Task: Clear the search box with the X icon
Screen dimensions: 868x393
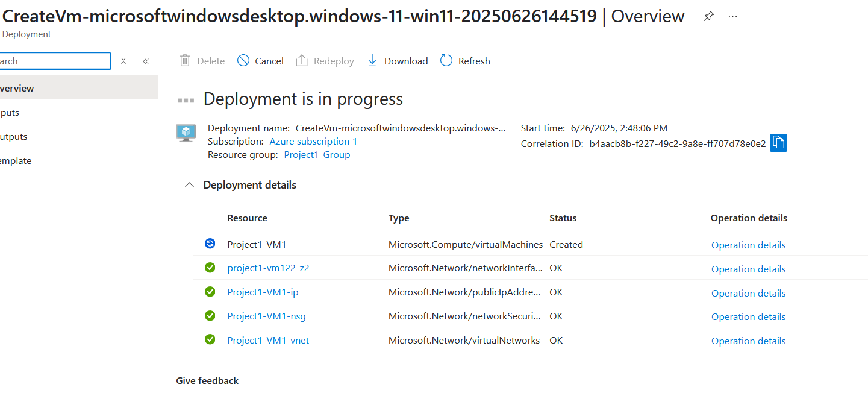Action: [x=123, y=61]
